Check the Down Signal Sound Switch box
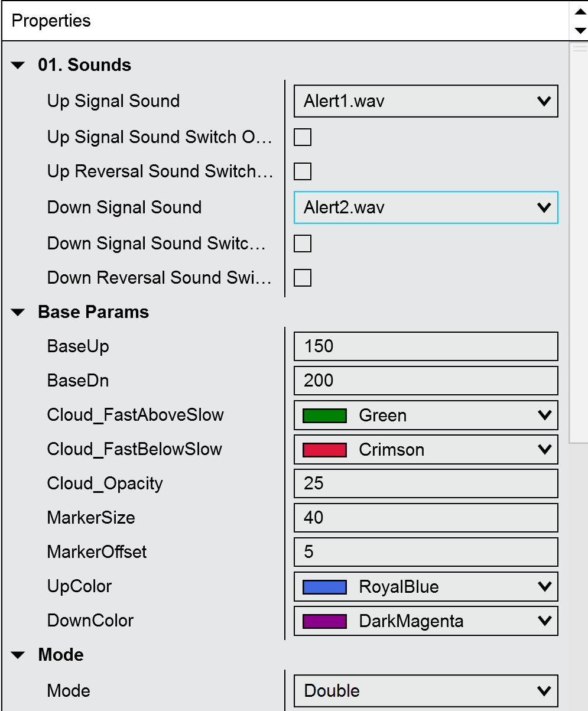The height and width of the screenshot is (711, 588). tap(303, 244)
